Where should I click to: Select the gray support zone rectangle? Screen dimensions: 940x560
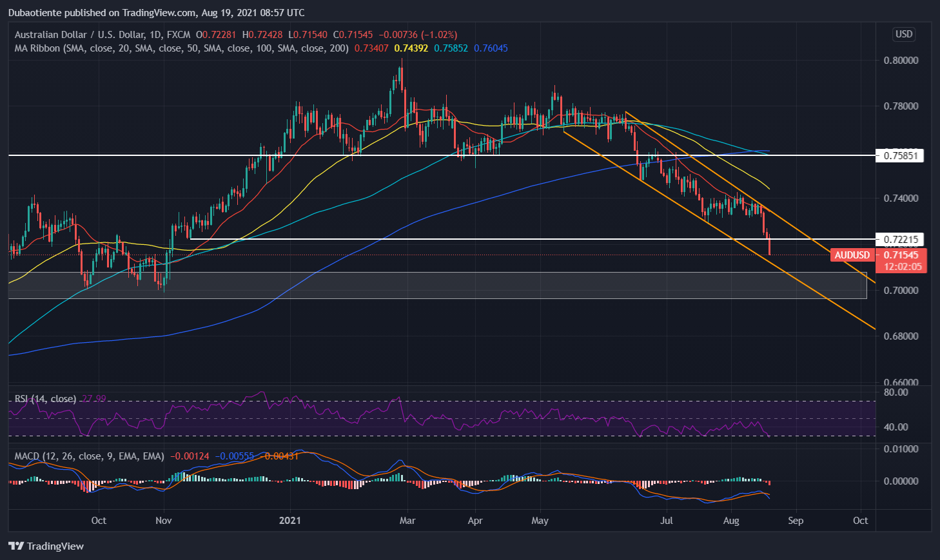tap(438, 285)
